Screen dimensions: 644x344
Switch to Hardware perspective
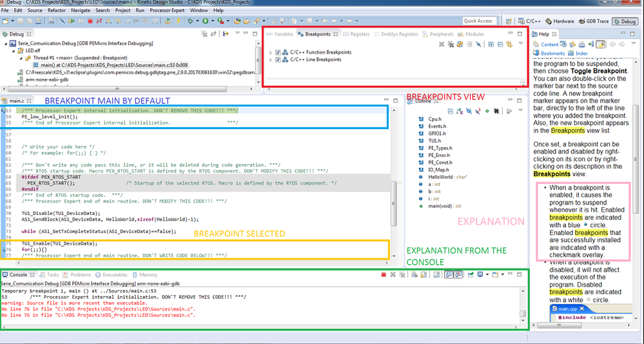click(x=560, y=21)
